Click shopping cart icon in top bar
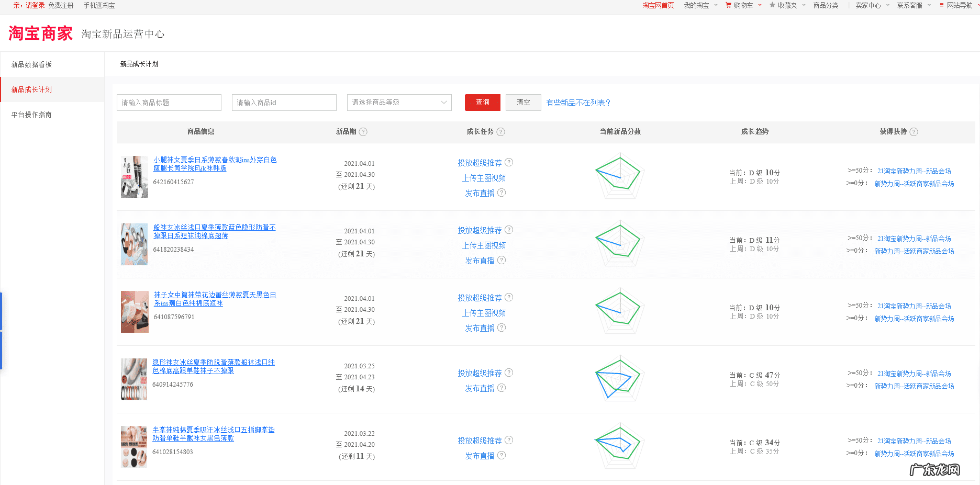This screenshot has height=485, width=980. tap(728, 5)
